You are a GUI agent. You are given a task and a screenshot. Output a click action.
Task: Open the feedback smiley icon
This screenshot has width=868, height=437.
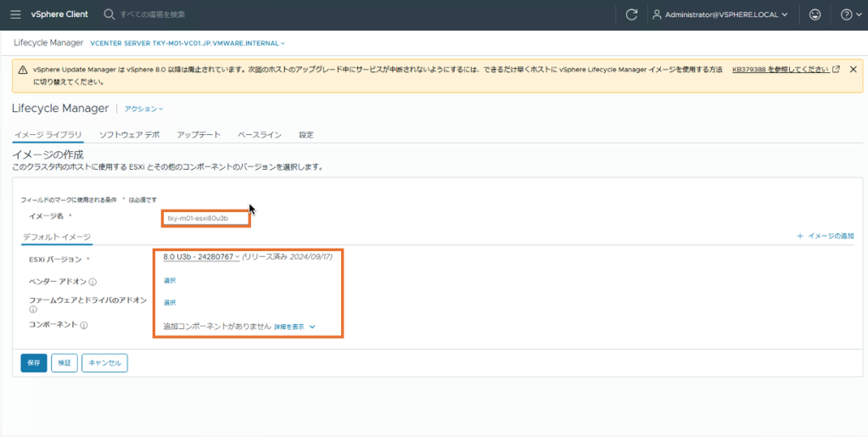point(815,15)
